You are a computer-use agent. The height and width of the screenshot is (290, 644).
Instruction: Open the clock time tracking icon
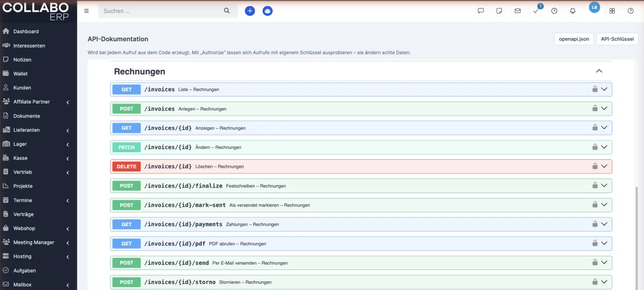[x=554, y=11]
